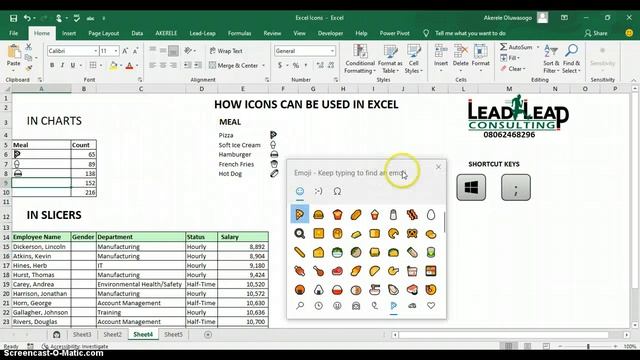Select the kaomoji ;-) tab in picker
The height and width of the screenshot is (360, 640).
pos(318,191)
